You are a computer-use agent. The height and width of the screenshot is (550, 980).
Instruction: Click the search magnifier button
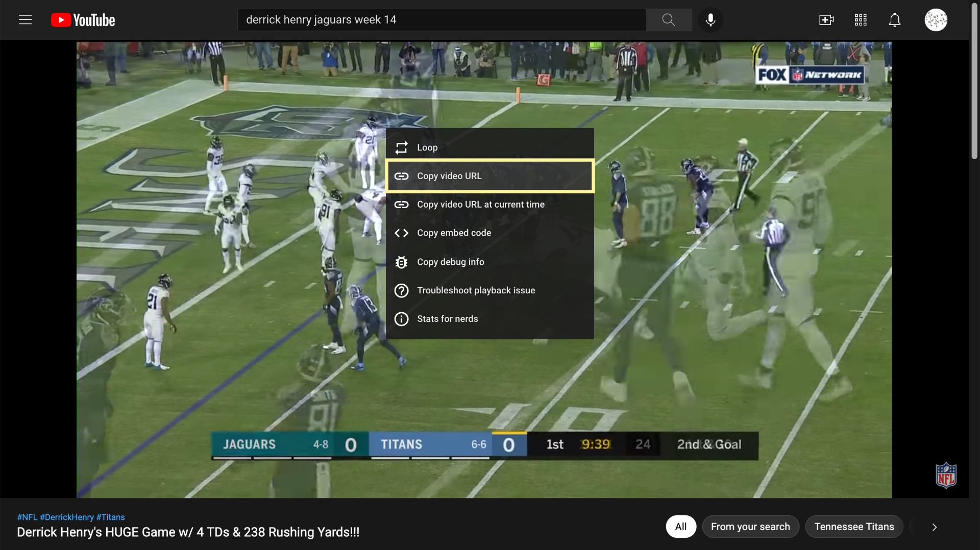668,20
